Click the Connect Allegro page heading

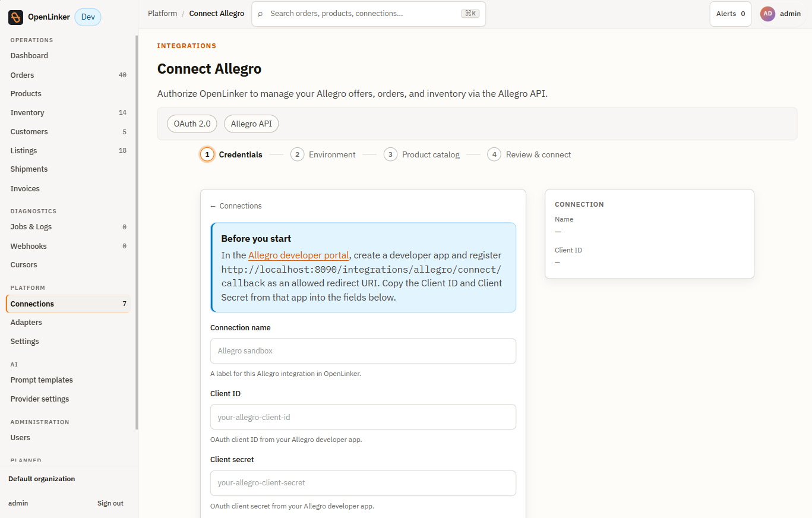[x=209, y=69]
